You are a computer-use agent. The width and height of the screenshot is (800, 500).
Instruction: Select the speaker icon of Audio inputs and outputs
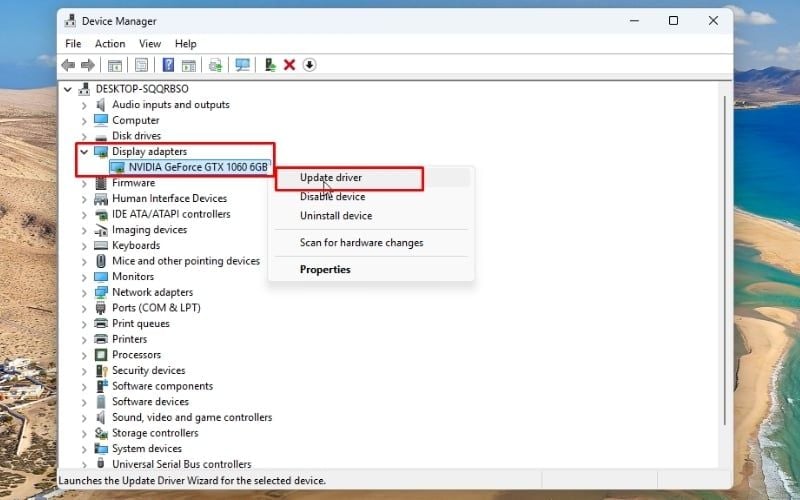(101, 105)
